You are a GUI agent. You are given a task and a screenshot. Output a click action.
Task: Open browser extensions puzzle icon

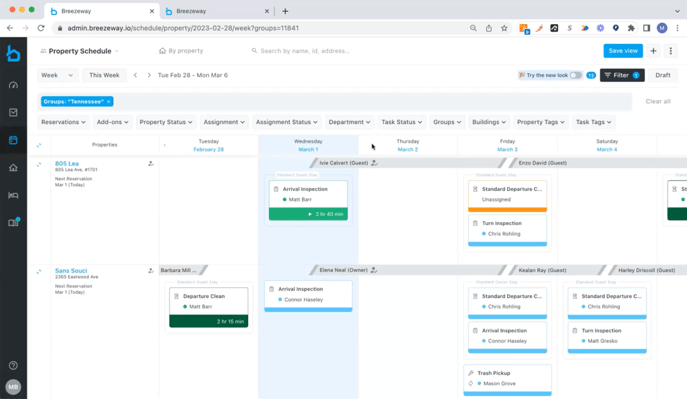pyautogui.click(x=631, y=28)
